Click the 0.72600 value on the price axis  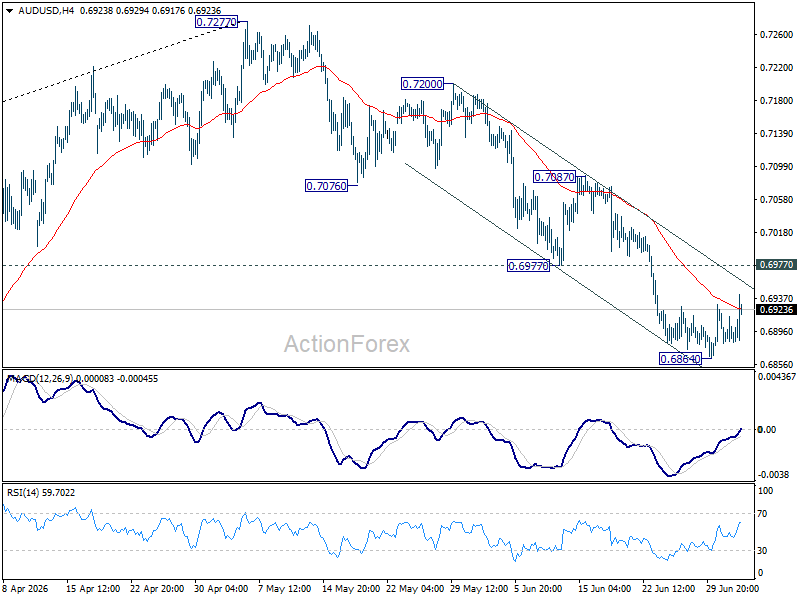point(777,35)
